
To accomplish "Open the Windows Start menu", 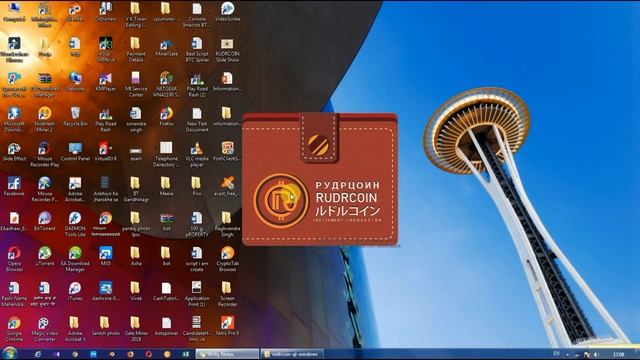I will click(9, 353).
